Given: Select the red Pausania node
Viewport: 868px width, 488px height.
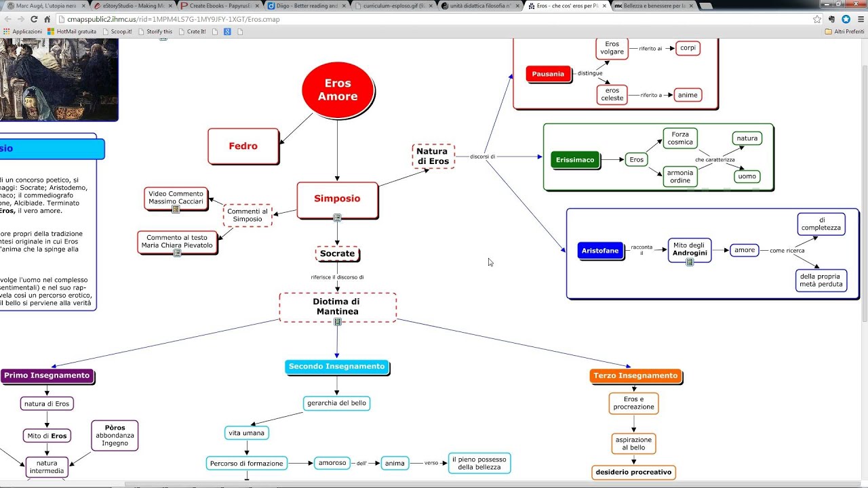Looking at the screenshot, I should [x=548, y=74].
